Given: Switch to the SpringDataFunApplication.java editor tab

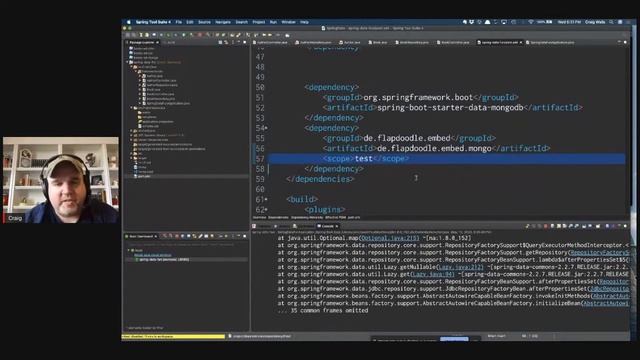Looking at the screenshot, I should click(550, 42).
